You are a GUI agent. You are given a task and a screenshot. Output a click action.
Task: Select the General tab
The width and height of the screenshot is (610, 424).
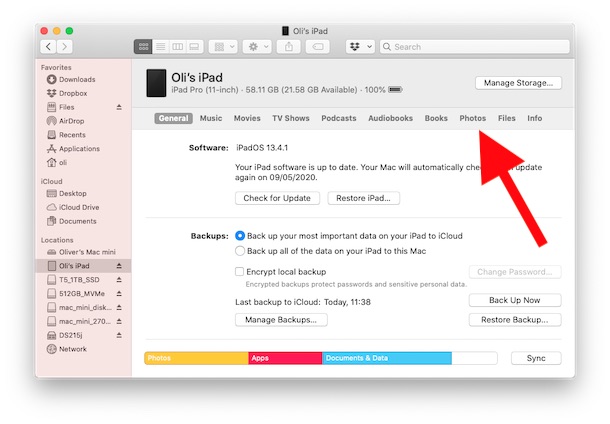tap(174, 118)
